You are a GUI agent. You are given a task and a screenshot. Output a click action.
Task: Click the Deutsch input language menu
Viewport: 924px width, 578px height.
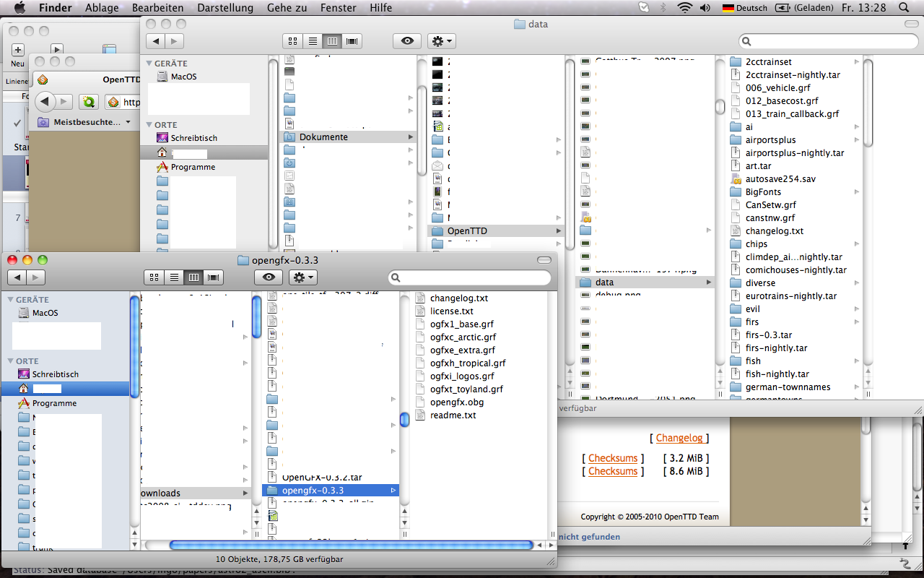tap(745, 8)
